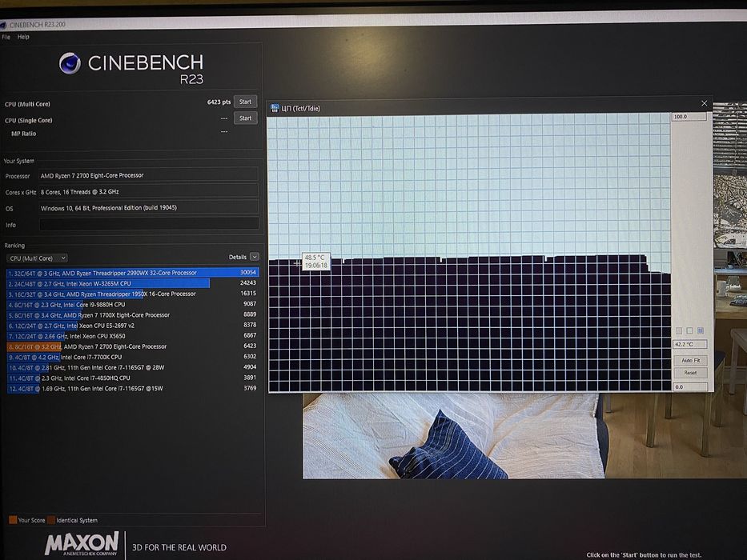Screen dimensions: 747x560
Task: Click the Cinebench R23 logo sphere icon
Action: [70, 63]
